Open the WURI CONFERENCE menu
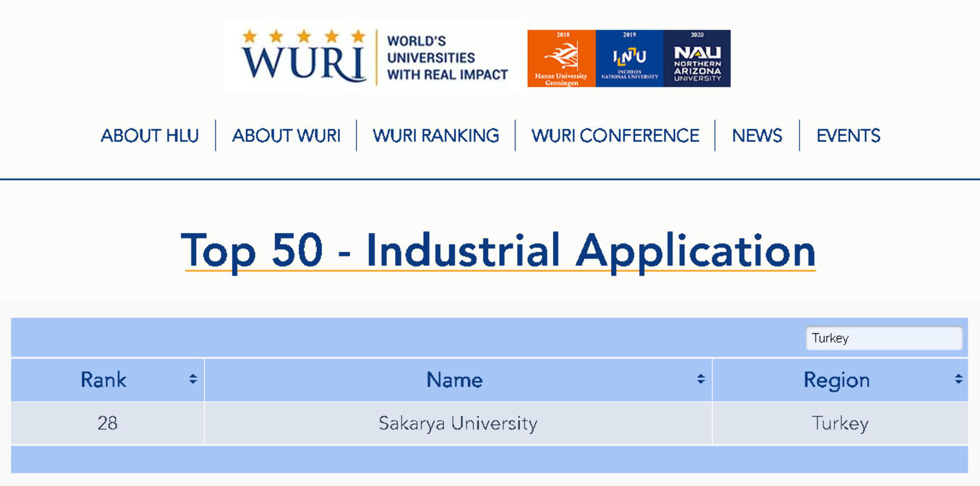Viewport: 980px width, 486px height. coord(616,136)
